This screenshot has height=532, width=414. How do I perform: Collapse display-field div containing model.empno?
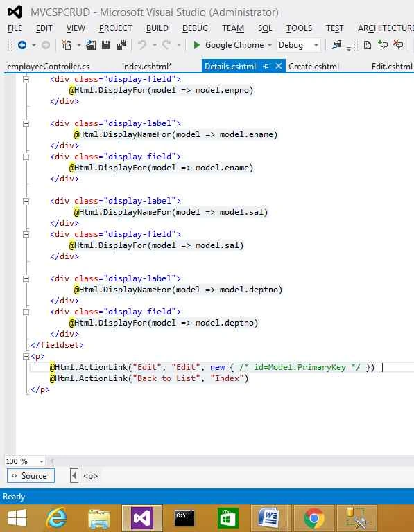point(26,80)
